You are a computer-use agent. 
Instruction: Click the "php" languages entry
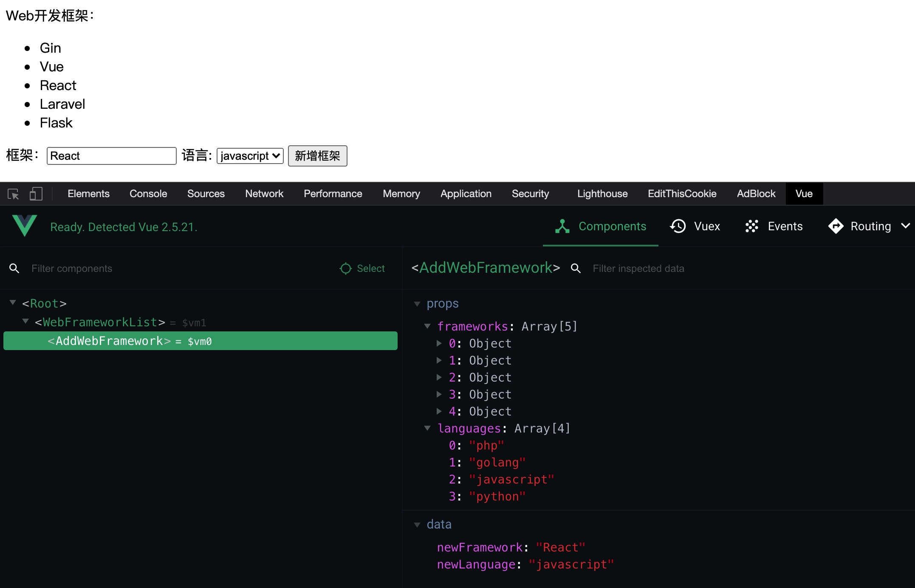[x=486, y=445]
